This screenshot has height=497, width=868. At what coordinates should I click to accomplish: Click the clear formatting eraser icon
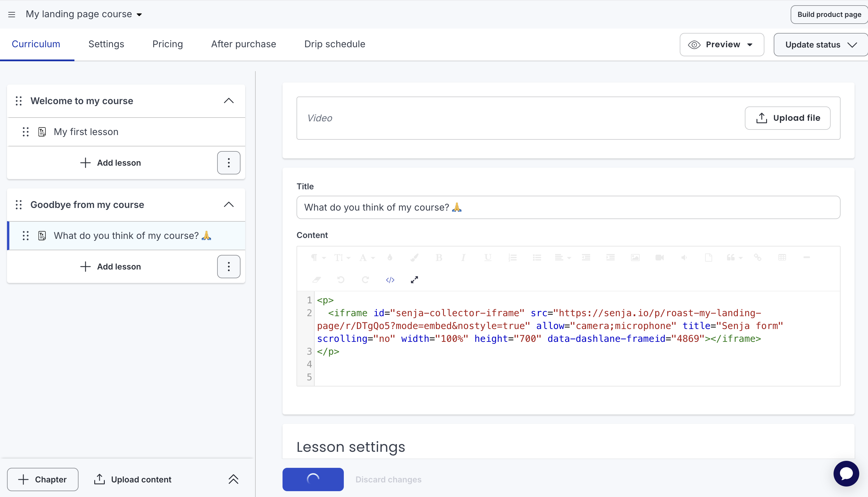point(316,280)
